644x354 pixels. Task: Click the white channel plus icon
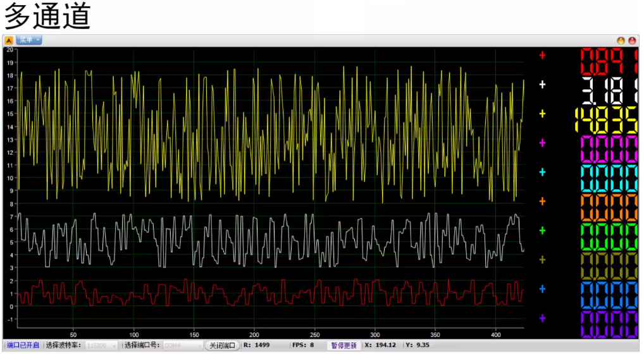pos(542,85)
